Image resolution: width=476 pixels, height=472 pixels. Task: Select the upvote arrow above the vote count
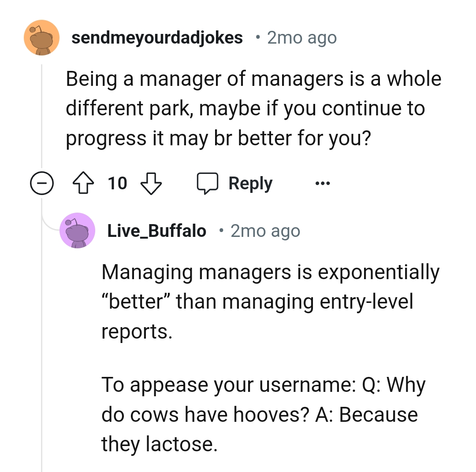tap(83, 183)
